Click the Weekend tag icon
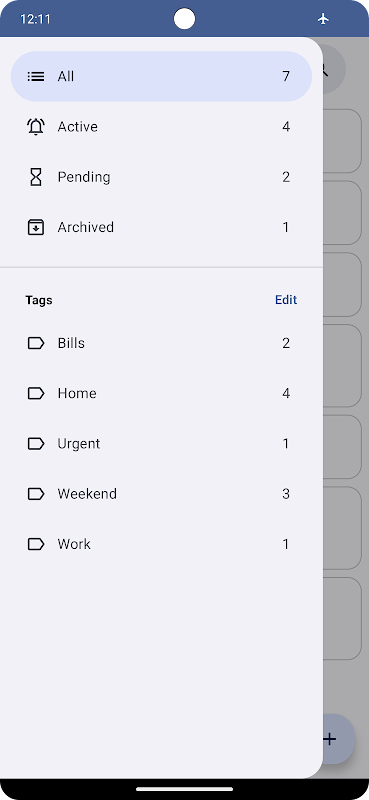The height and width of the screenshot is (800, 369). (36, 494)
